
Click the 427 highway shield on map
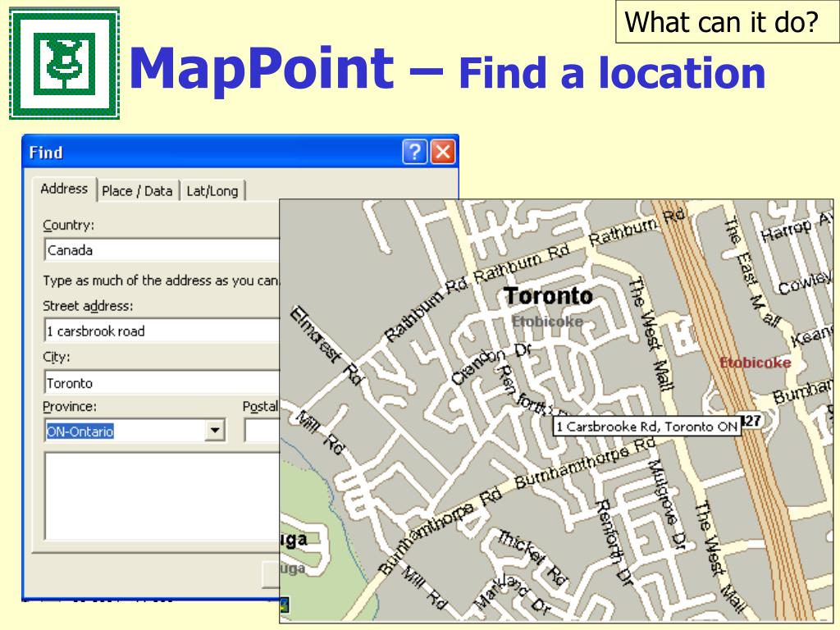752,421
